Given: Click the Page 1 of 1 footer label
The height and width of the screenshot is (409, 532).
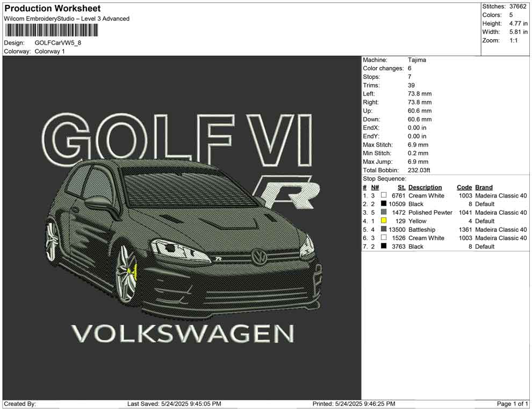Looking at the screenshot, I should point(512,404).
